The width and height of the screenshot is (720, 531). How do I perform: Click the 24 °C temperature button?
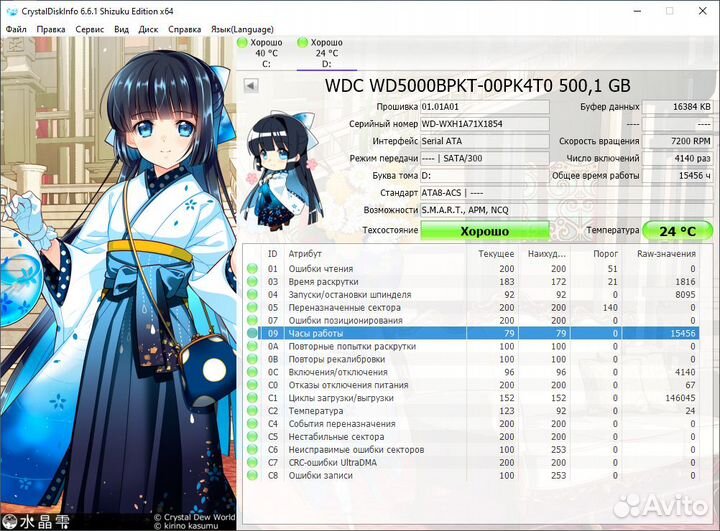coord(677,231)
